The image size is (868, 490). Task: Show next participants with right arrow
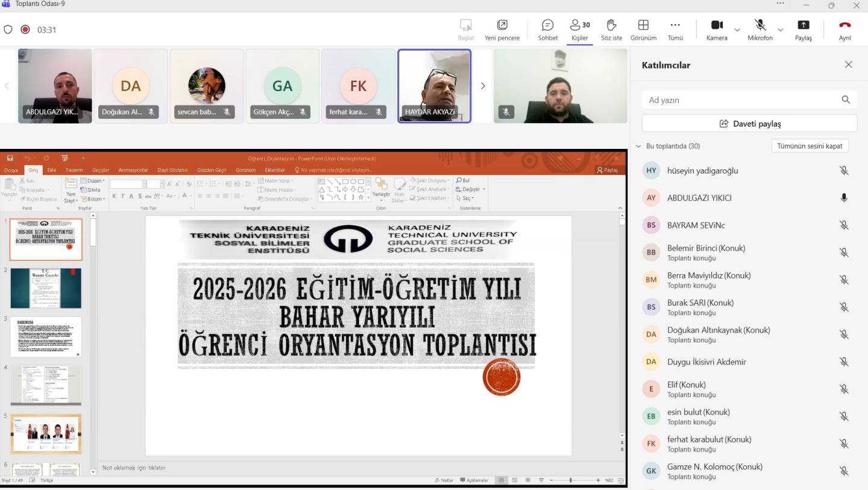point(482,86)
